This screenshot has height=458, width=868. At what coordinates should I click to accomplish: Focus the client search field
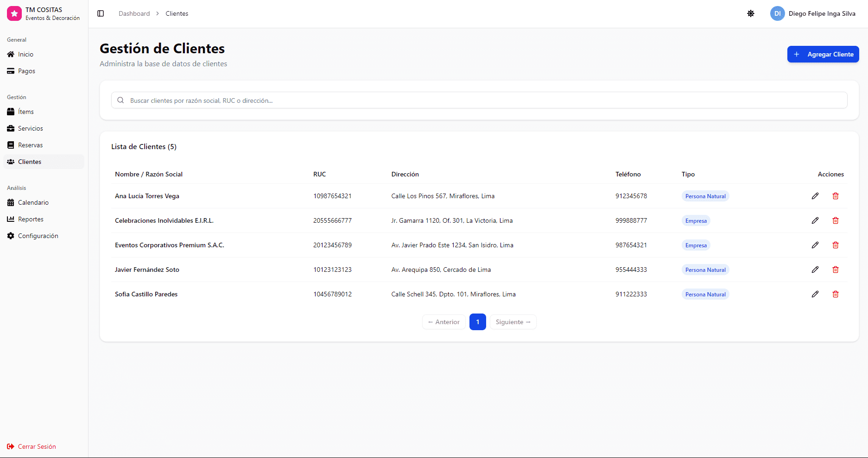(479, 100)
